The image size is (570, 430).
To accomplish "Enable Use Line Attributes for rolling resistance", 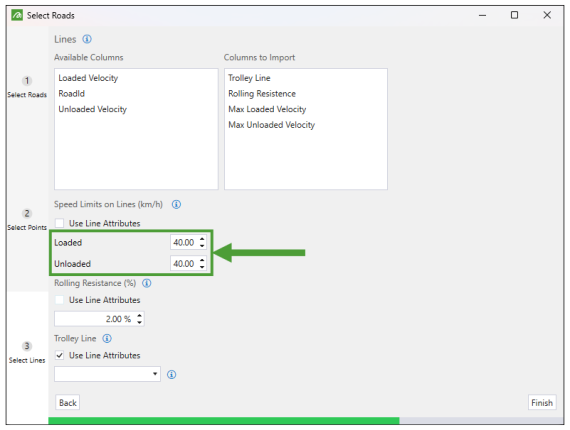I will click(60, 300).
